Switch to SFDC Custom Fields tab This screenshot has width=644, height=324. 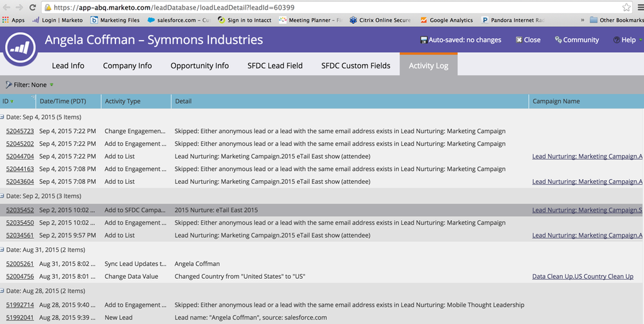[356, 65]
